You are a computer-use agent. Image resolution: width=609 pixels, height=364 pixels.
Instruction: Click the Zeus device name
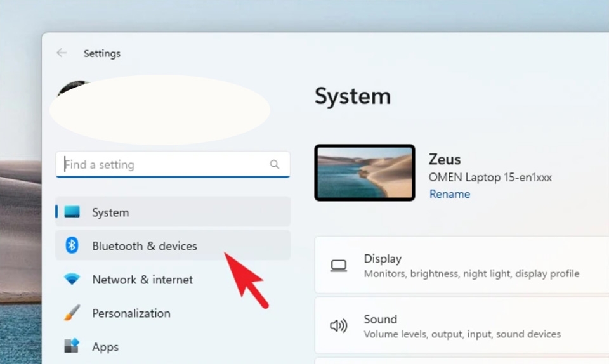(x=445, y=160)
